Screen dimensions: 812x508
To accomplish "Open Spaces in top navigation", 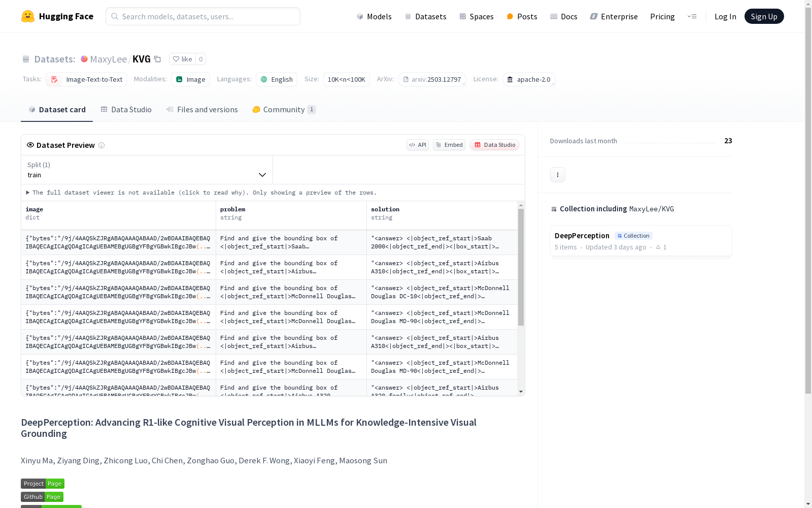I will coord(477,16).
